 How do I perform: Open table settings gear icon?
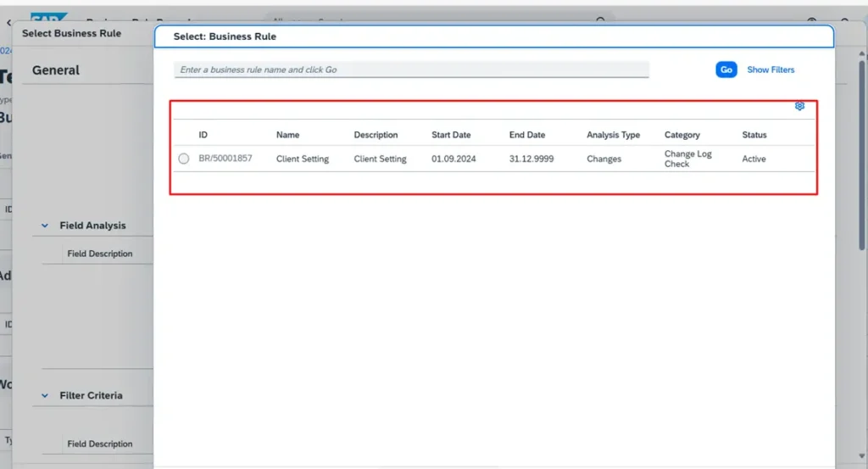[x=799, y=106]
